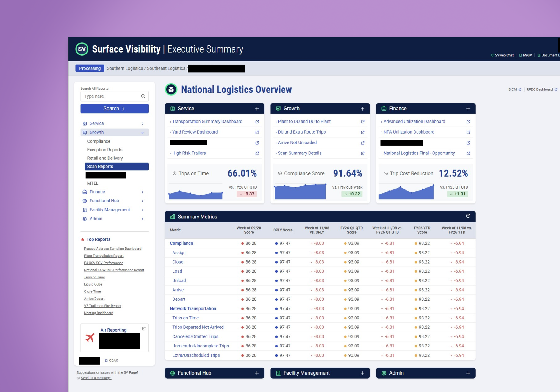Click inside the Type here search field
The image size is (560, 392).
110,96
